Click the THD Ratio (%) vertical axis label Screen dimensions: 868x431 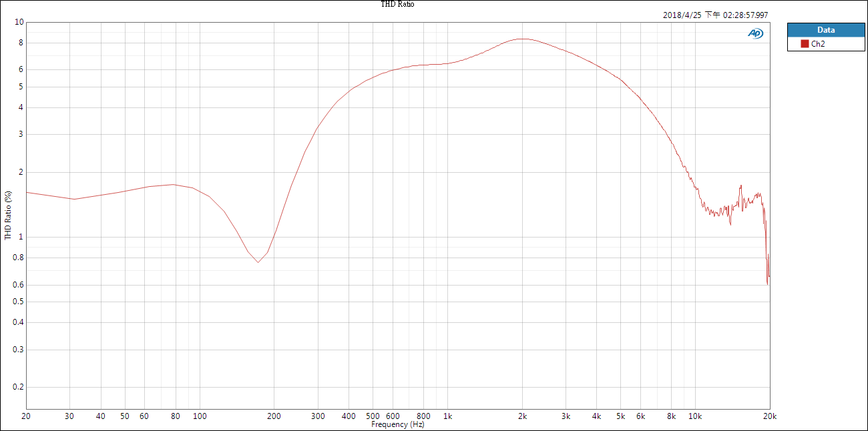pos(8,215)
